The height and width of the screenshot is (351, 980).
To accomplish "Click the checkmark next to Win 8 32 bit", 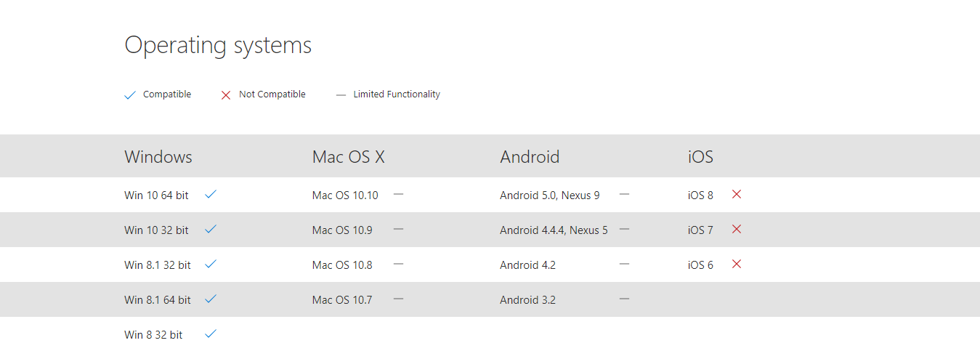I will [x=211, y=334].
